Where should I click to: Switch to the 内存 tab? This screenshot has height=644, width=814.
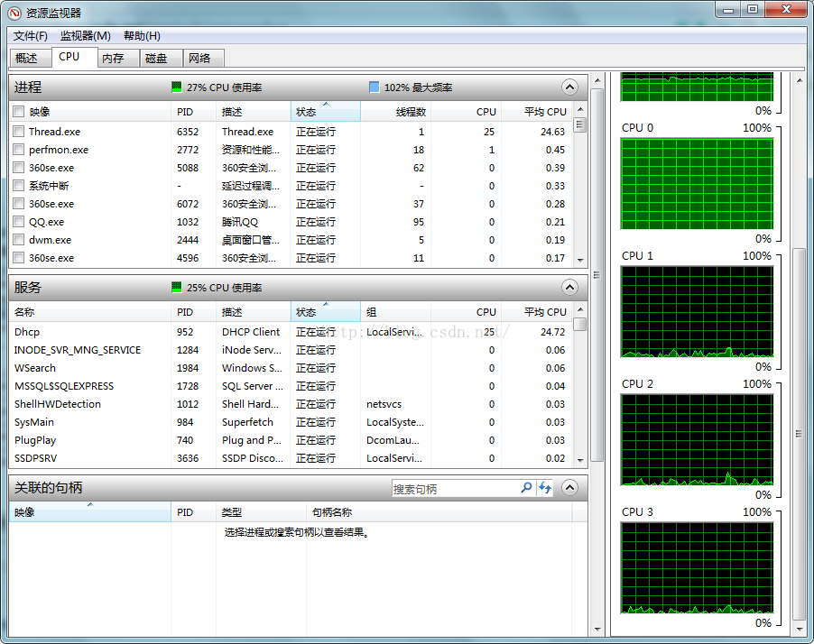pyautogui.click(x=118, y=58)
